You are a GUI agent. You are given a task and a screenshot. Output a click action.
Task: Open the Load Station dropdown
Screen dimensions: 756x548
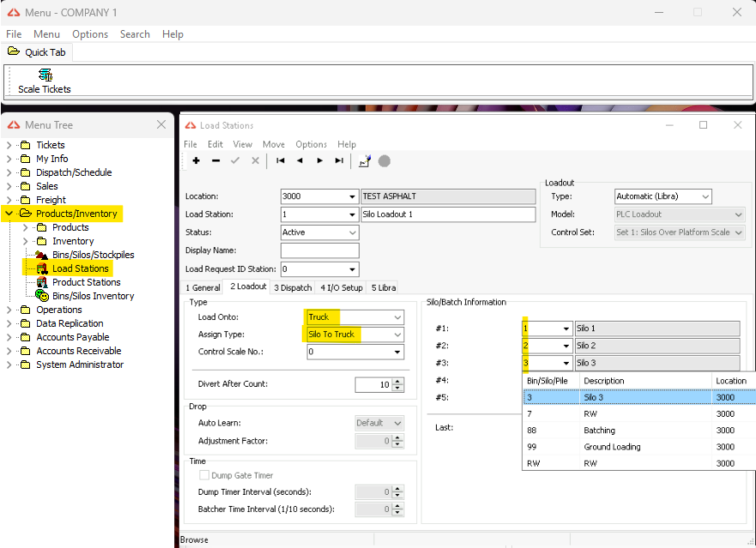tap(353, 214)
